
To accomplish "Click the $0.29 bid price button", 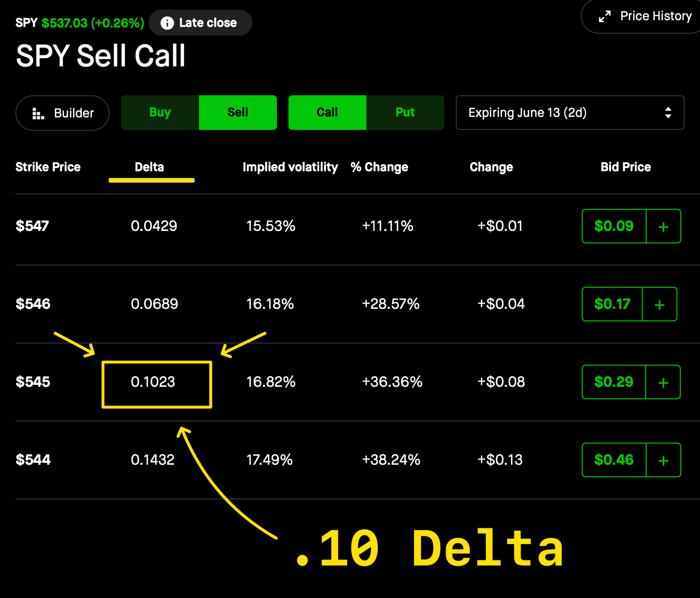I will (614, 382).
